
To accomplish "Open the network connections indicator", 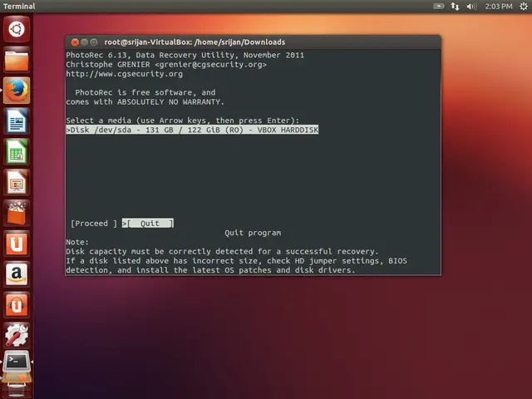I will click(x=455, y=6).
